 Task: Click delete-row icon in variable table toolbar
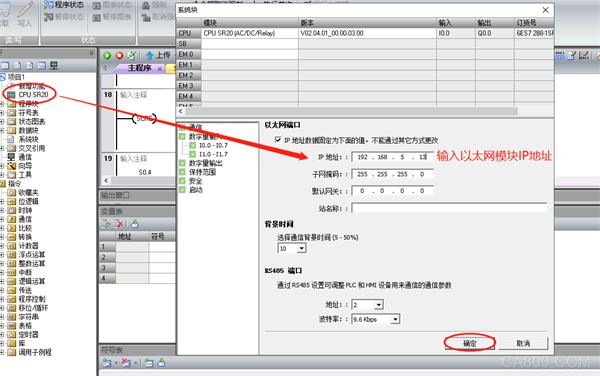(120, 224)
